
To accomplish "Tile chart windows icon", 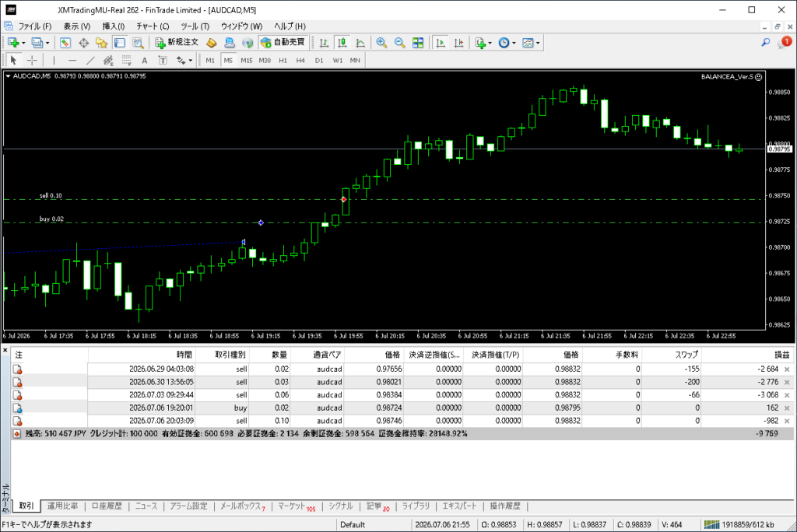I will click(x=418, y=43).
